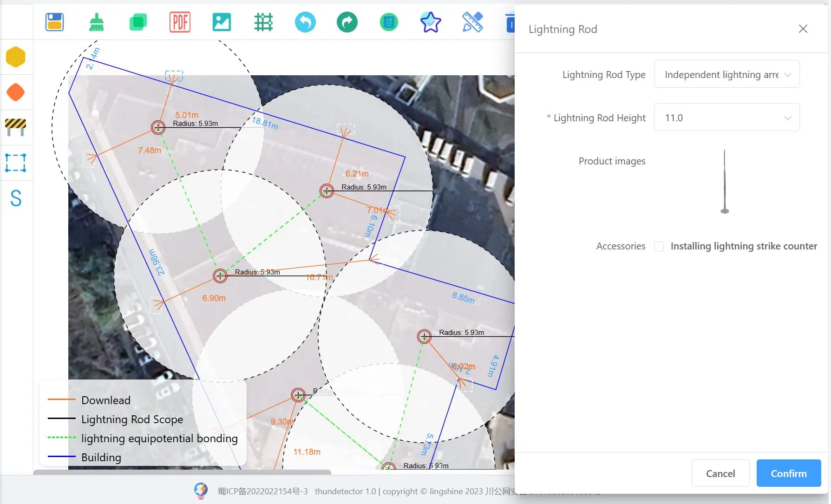The width and height of the screenshot is (831, 504).
Task: Open the Lightning Rod Height dropdown
Action: (726, 118)
